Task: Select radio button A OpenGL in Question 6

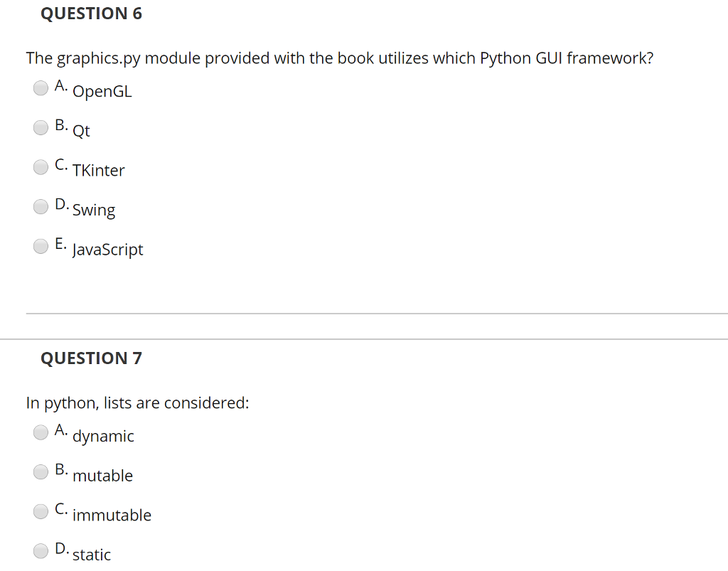Action: 41,87
